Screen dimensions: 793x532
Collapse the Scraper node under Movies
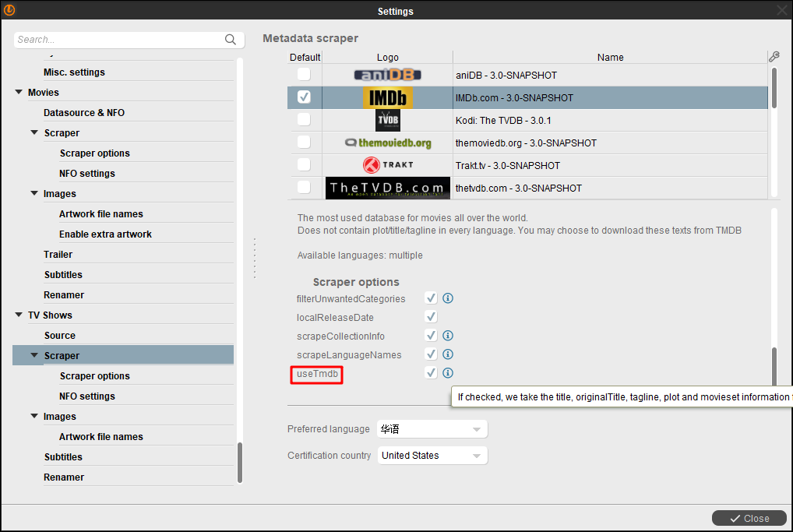point(34,132)
